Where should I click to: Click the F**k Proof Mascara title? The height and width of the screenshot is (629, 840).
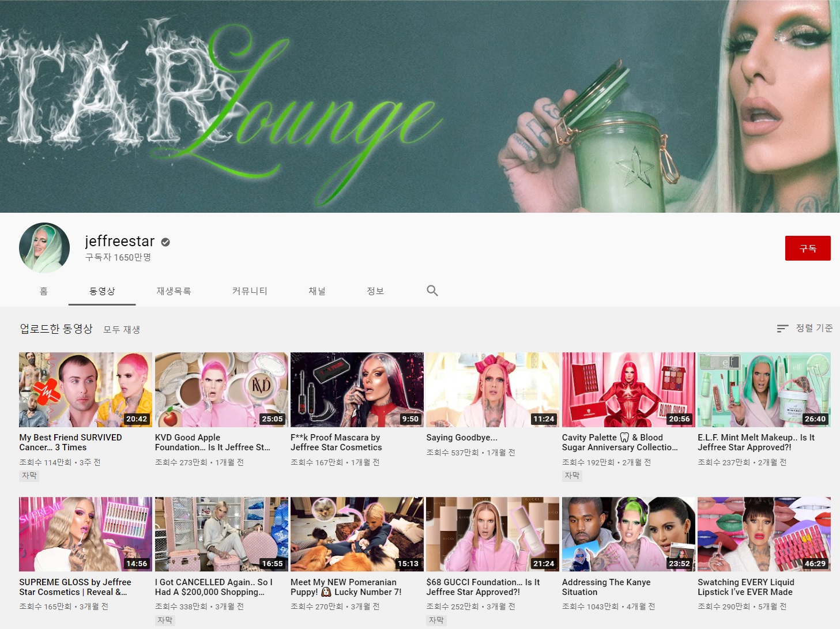tap(336, 442)
